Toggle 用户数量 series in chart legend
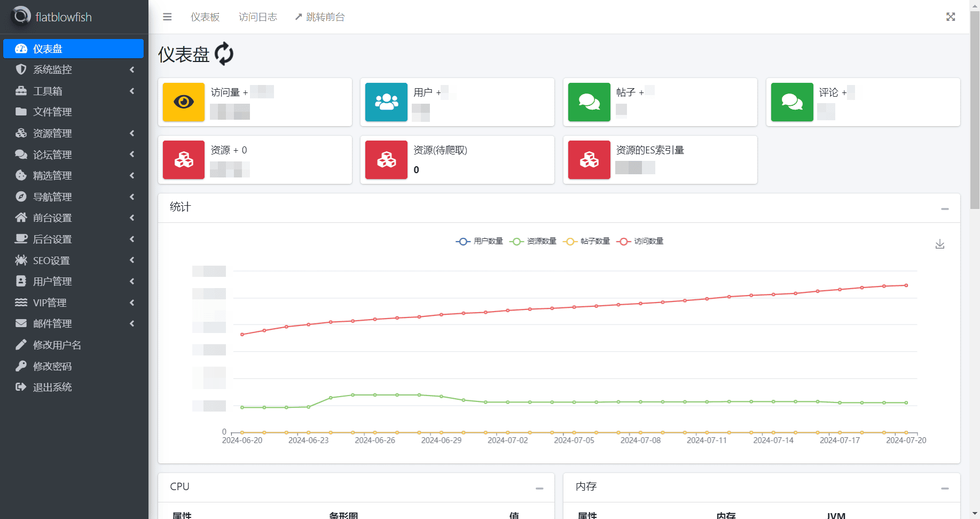The image size is (980, 519). click(479, 241)
